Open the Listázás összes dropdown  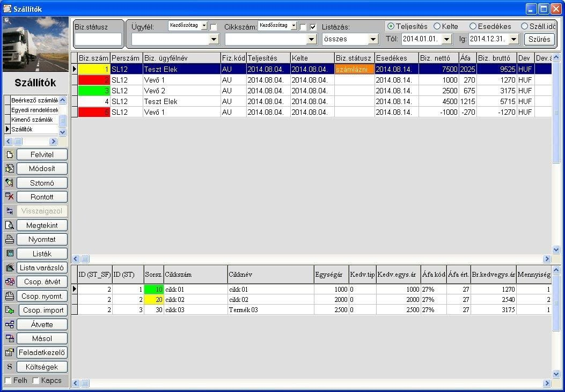pos(373,39)
